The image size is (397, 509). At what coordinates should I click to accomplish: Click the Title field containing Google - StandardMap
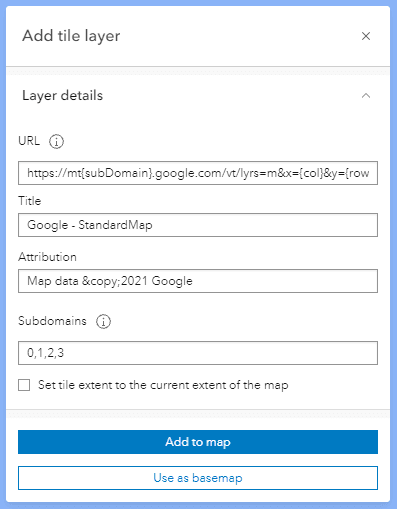[x=198, y=225]
